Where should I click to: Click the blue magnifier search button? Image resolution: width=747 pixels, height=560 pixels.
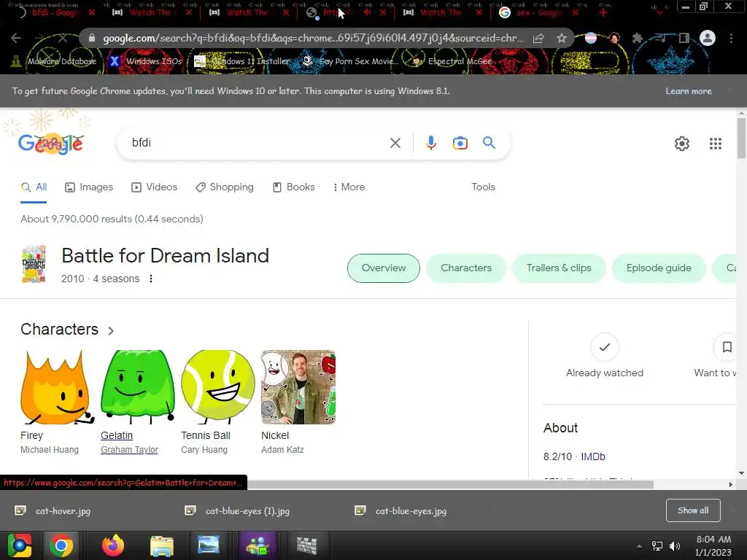[x=489, y=142]
